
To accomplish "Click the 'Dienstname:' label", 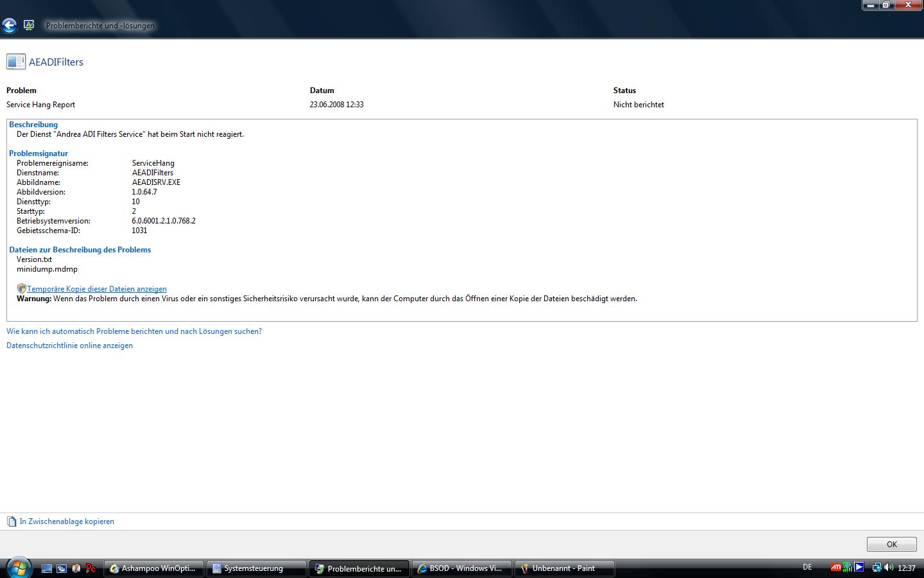I will pyautogui.click(x=38, y=173).
